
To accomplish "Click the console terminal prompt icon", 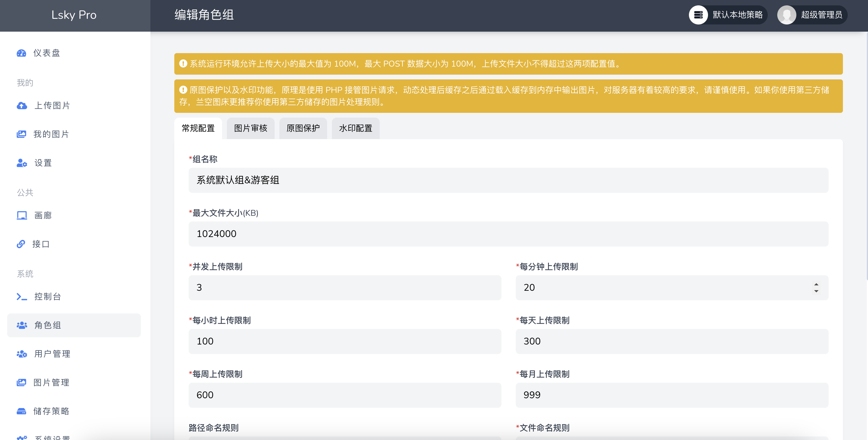I will pyautogui.click(x=22, y=296).
